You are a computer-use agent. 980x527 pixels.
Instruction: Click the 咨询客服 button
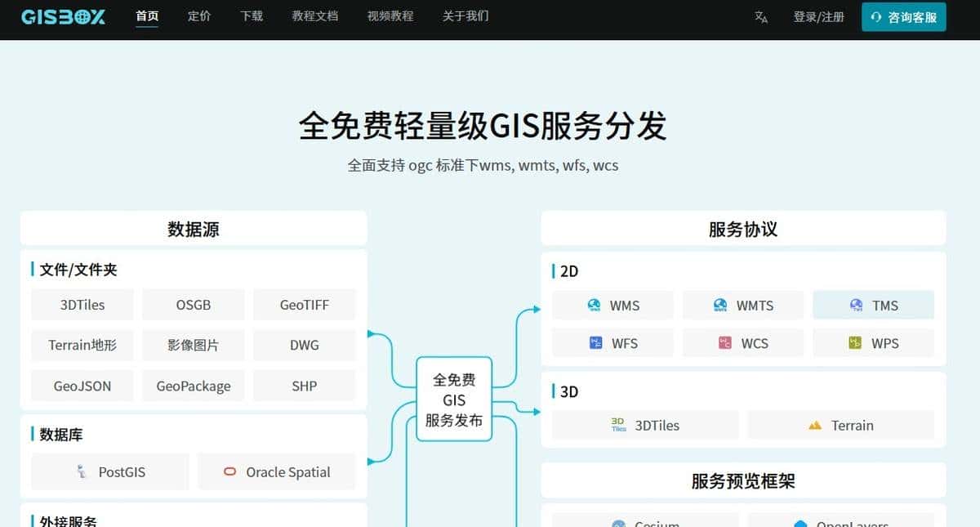coord(903,16)
